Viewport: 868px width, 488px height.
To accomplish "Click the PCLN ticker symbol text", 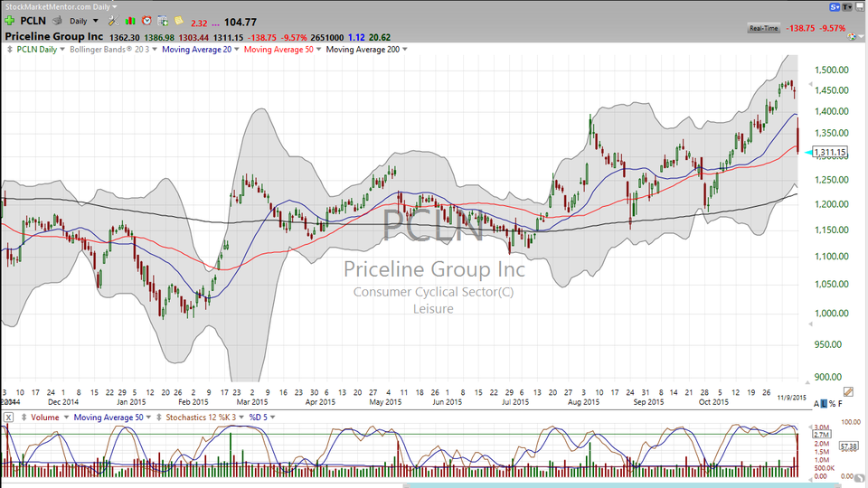I will pos(33,21).
